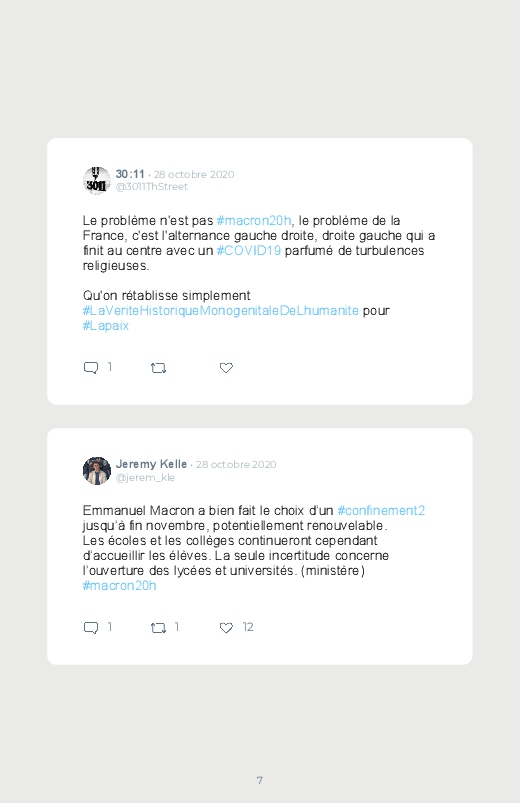Image resolution: width=520 pixels, height=803 pixels.
Task: Open the #macron20h hashtag in the first tweet
Action: tap(254, 221)
